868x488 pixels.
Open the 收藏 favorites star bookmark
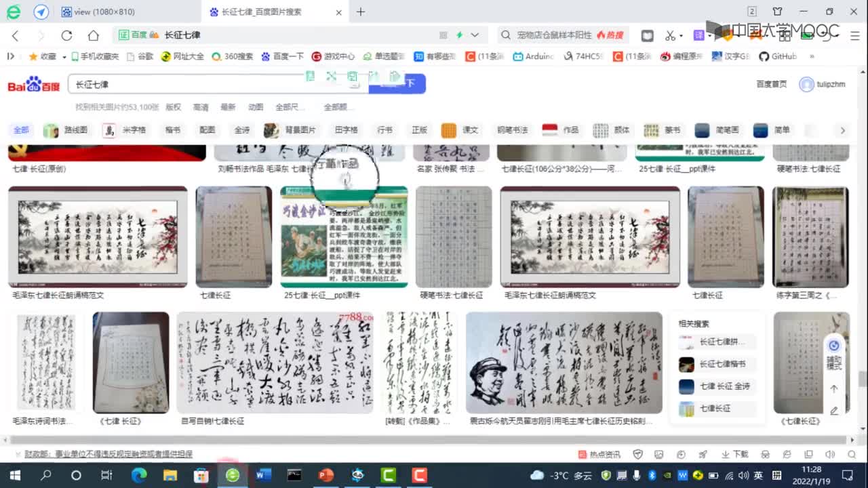click(43, 56)
